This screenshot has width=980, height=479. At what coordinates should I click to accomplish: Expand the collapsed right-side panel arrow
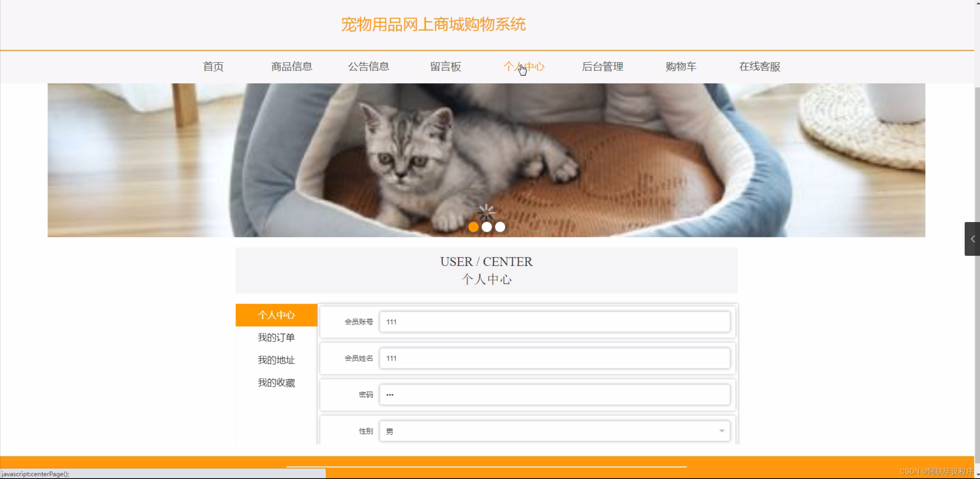point(972,239)
